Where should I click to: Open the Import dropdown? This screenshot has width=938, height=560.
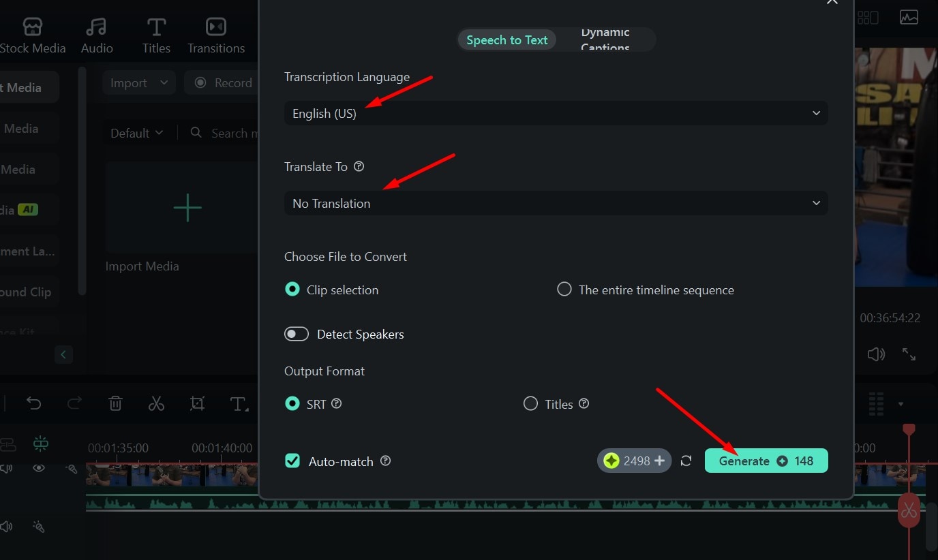point(139,82)
